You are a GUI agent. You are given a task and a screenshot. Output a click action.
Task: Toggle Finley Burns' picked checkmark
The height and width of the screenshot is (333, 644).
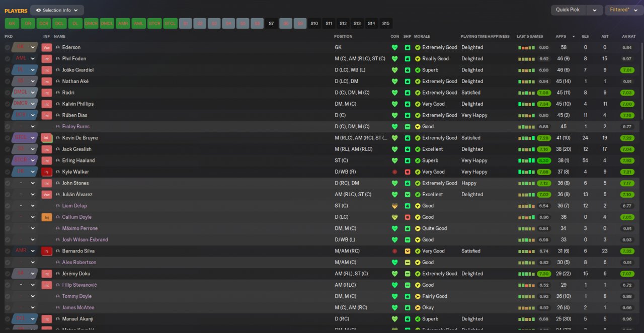point(8,127)
